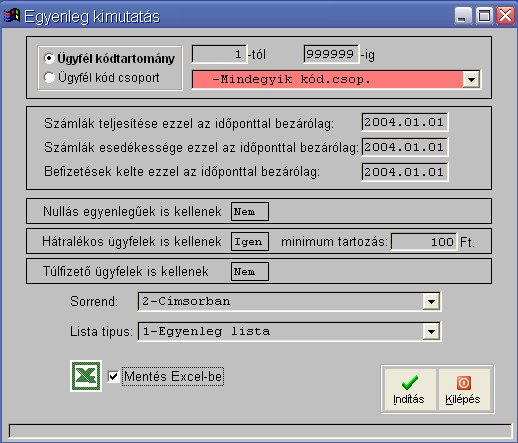Close the Egyenleg kimutatás window

click(x=505, y=15)
